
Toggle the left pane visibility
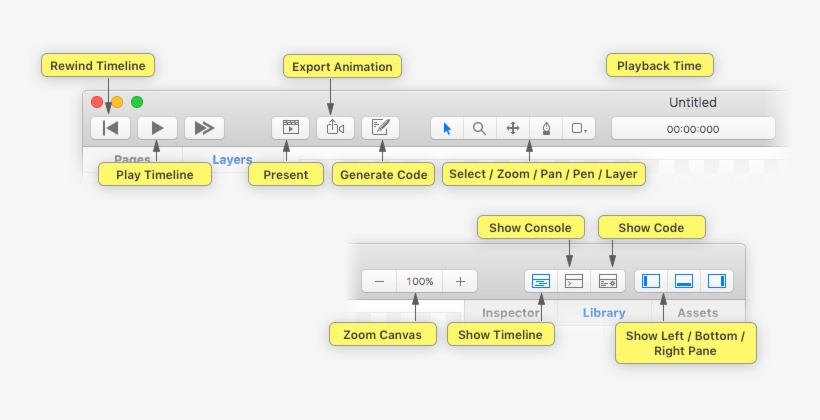coord(651,282)
